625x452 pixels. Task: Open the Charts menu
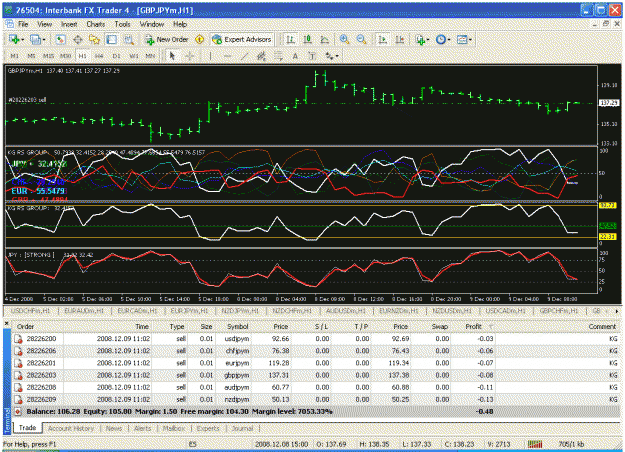pos(96,24)
